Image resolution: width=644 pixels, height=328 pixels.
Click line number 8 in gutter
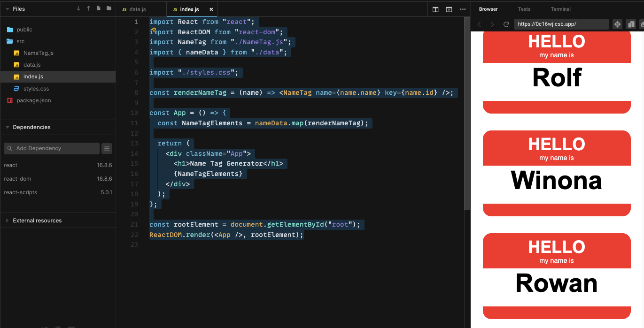tap(136, 93)
